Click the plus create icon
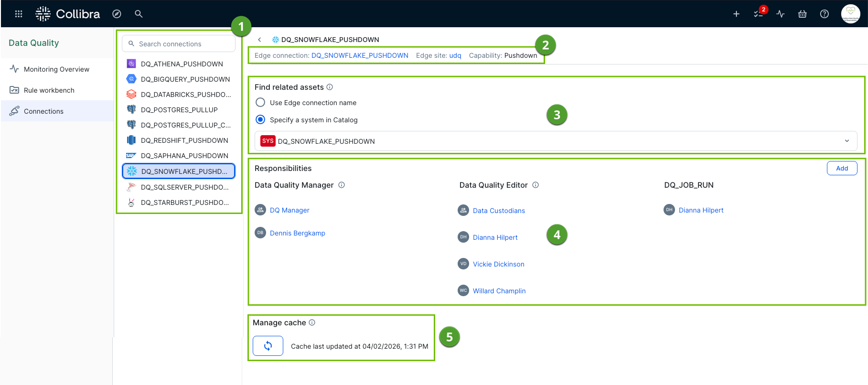 [736, 14]
